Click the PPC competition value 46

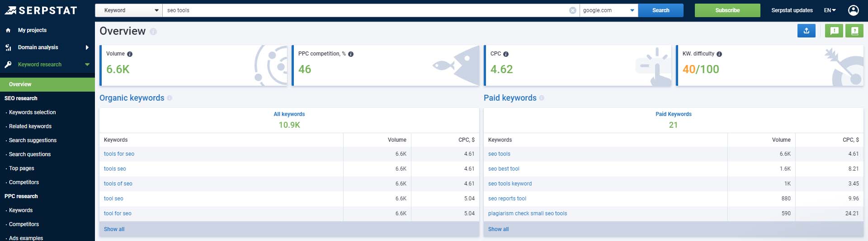(x=305, y=69)
